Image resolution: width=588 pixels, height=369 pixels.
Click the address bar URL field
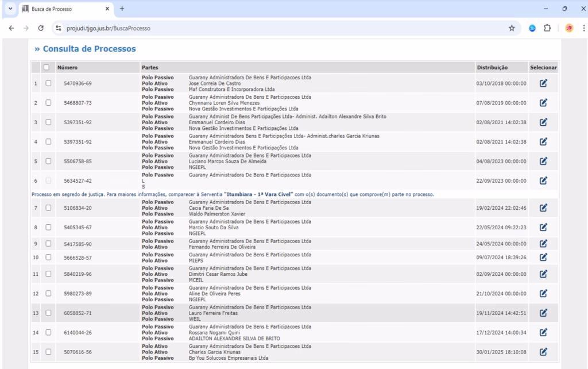coord(230,27)
